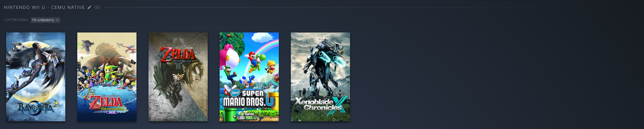The width and height of the screenshot is (644, 129).
Task: Click the New Super Luigi U banner
Action: 246,116
